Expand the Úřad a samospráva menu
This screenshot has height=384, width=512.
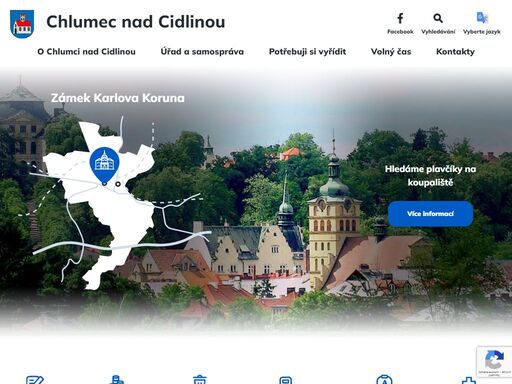202,52
